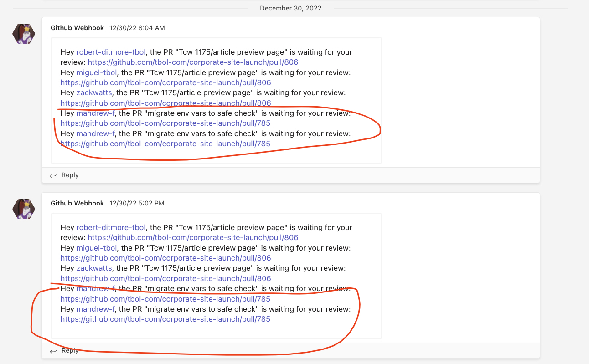Viewport: 589px width, 364px height.
Task: Open profile of robert-ditmore-tbol in first message
Action: pyautogui.click(x=111, y=52)
